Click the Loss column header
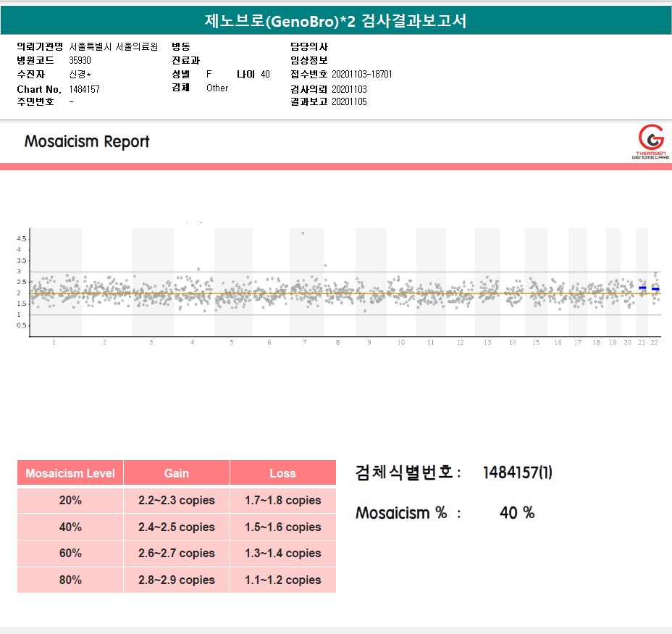 click(282, 473)
